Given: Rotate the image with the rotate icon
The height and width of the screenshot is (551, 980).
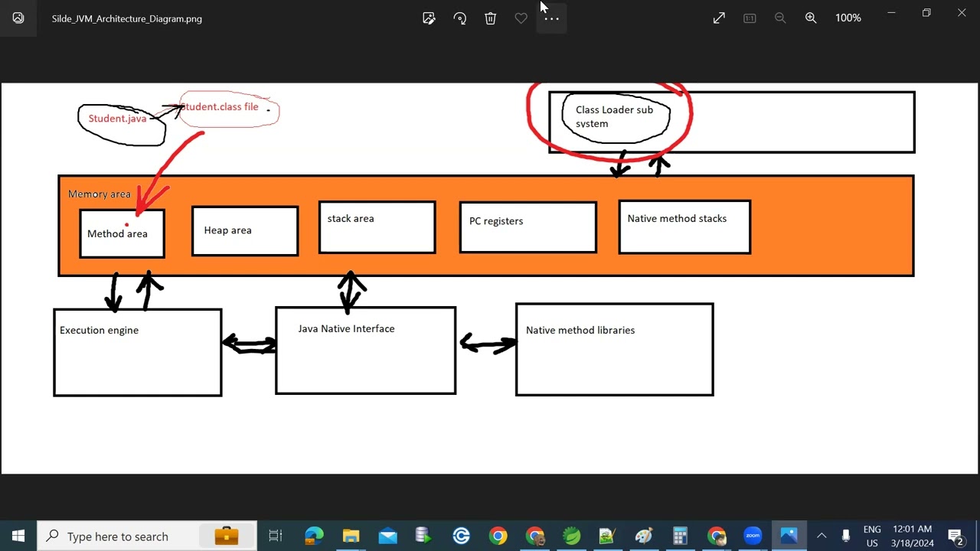Looking at the screenshot, I should 459,18.
